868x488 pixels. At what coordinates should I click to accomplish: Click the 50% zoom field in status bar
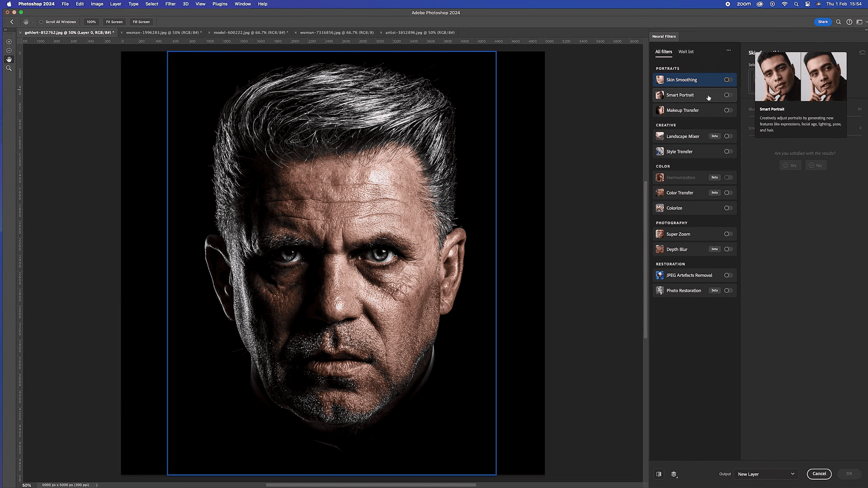27,485
